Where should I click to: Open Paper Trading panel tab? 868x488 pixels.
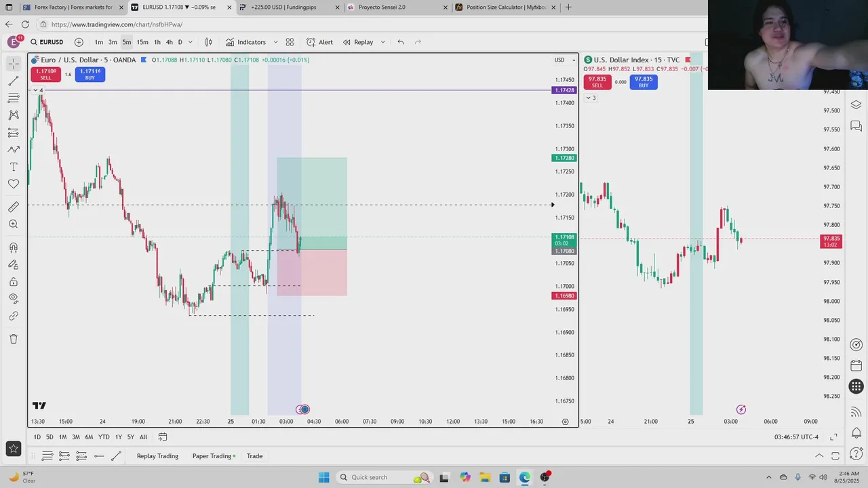(x=214, y=456)
